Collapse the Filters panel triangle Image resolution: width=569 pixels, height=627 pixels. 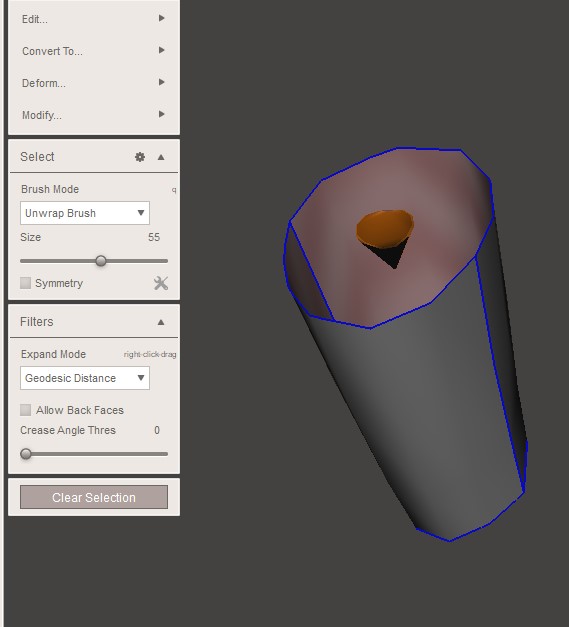(161, 322)
